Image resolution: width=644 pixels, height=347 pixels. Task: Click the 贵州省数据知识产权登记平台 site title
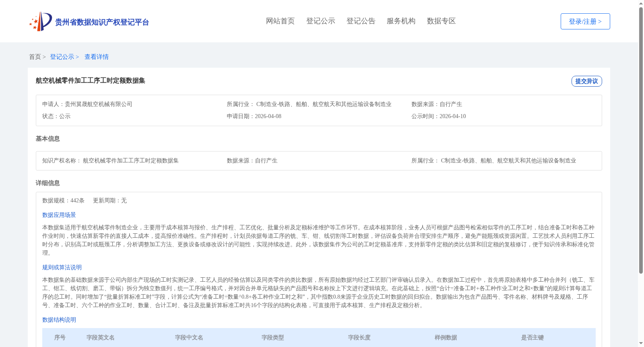click(x=102, y=22)
